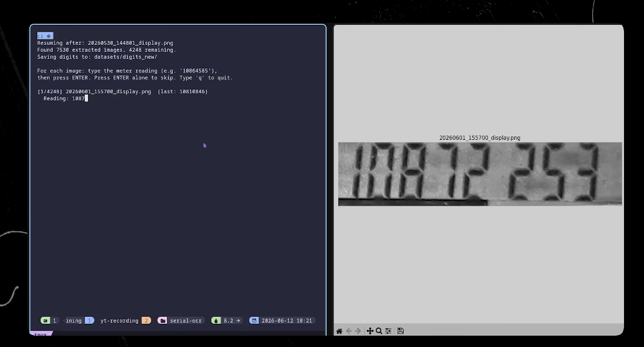Switch to the yt-recording tmux window
The image size is (644, 347).
pyautogui.click(x=119, y=321)
